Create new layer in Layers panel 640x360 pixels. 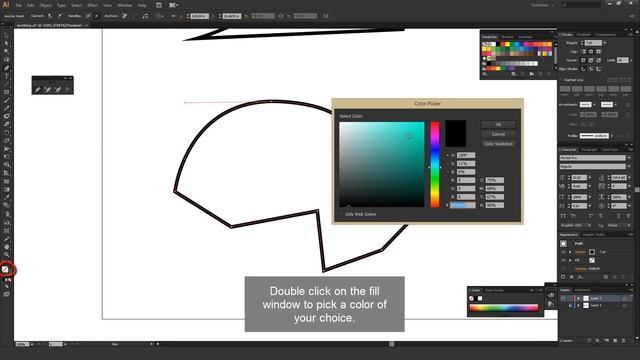[x=615, y=340]
